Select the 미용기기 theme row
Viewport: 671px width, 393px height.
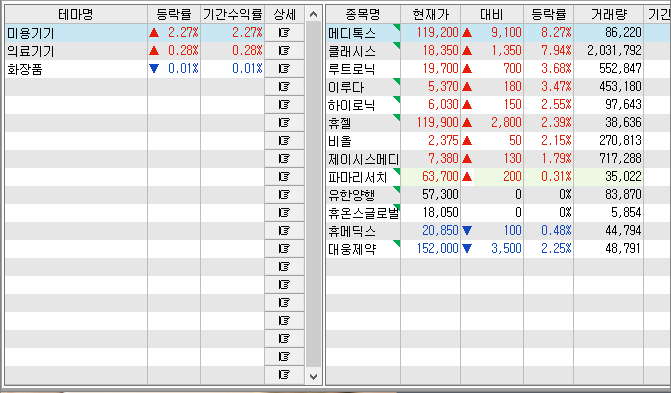point(134,33)
